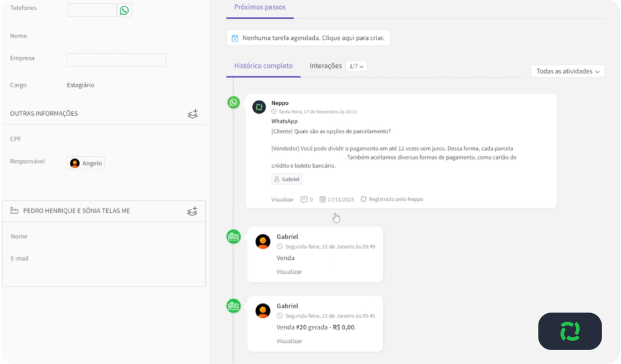Expand the 1/7 interactions dropdown
The height and width of the screenshot is (364, 621).
[x=356, y=66]
